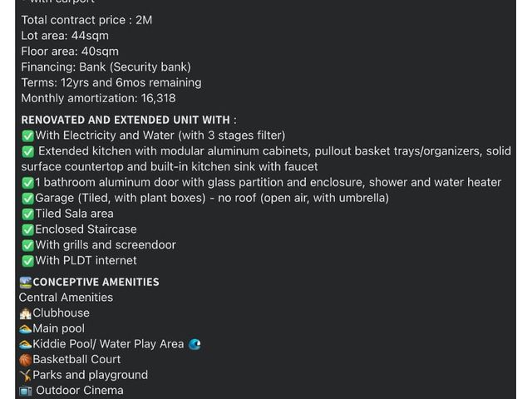Click the cartwheel emoji beside Parks and playground
Screen dimensions: 532x399
26,376
